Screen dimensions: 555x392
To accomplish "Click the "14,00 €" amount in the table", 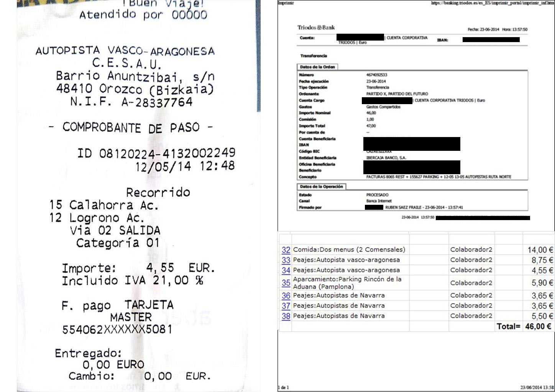I will [x=540, y=250].
